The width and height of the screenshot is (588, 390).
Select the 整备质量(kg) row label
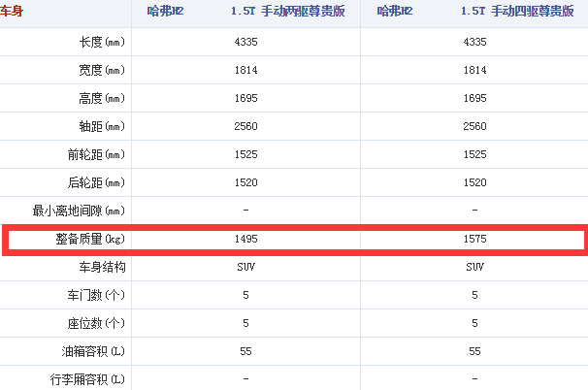coord(90,239)
